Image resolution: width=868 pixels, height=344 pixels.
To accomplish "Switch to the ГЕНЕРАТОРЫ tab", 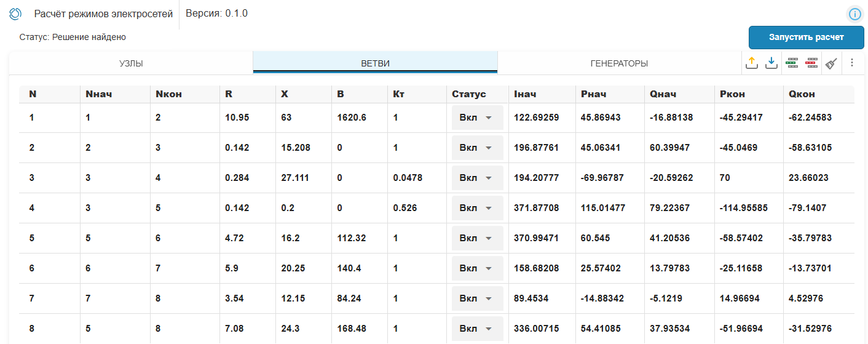I will point(619,63).
